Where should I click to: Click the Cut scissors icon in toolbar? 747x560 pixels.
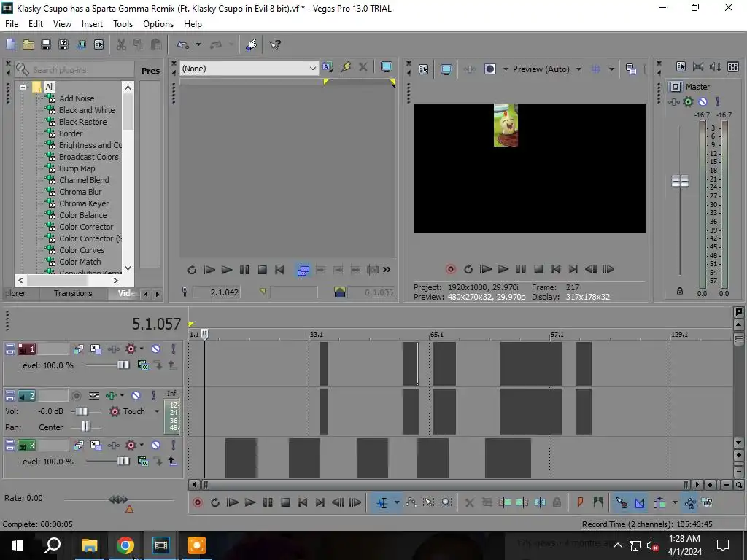tap(121, 44)
